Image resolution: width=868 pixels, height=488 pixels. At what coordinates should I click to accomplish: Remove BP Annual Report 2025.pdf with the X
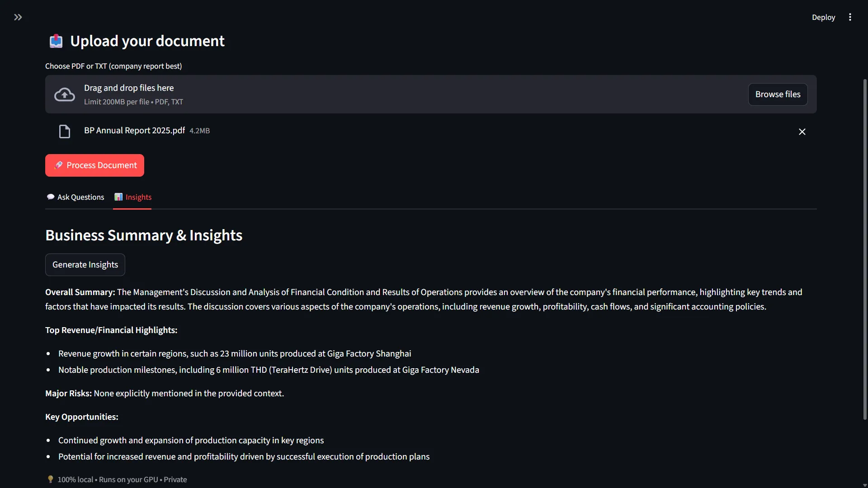coord(802,131)
